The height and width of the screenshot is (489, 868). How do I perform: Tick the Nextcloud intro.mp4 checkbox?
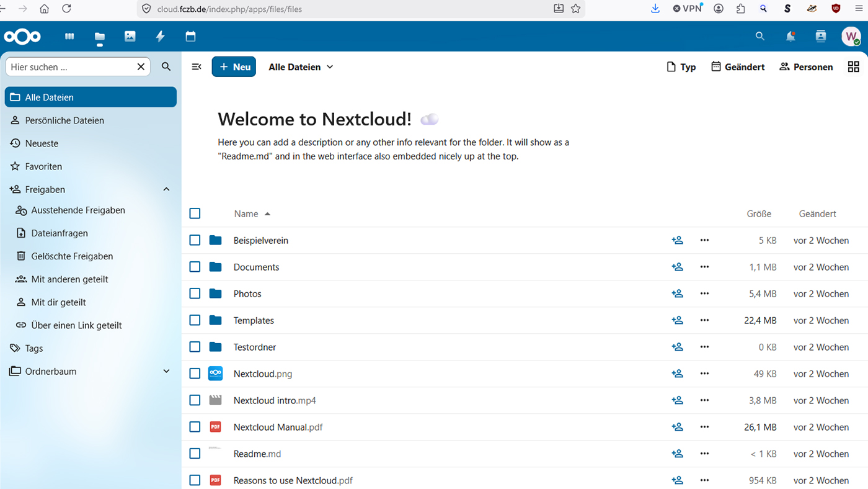(195, 400)
